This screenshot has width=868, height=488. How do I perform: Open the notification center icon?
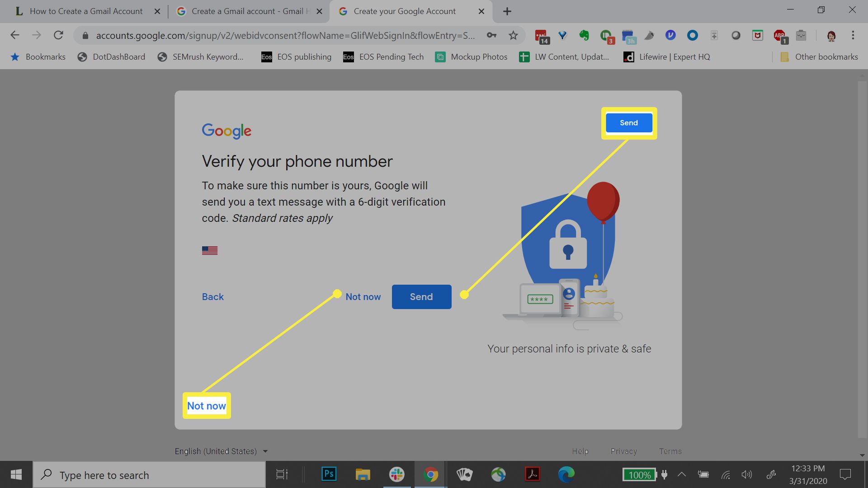click(x=845, y=474)
